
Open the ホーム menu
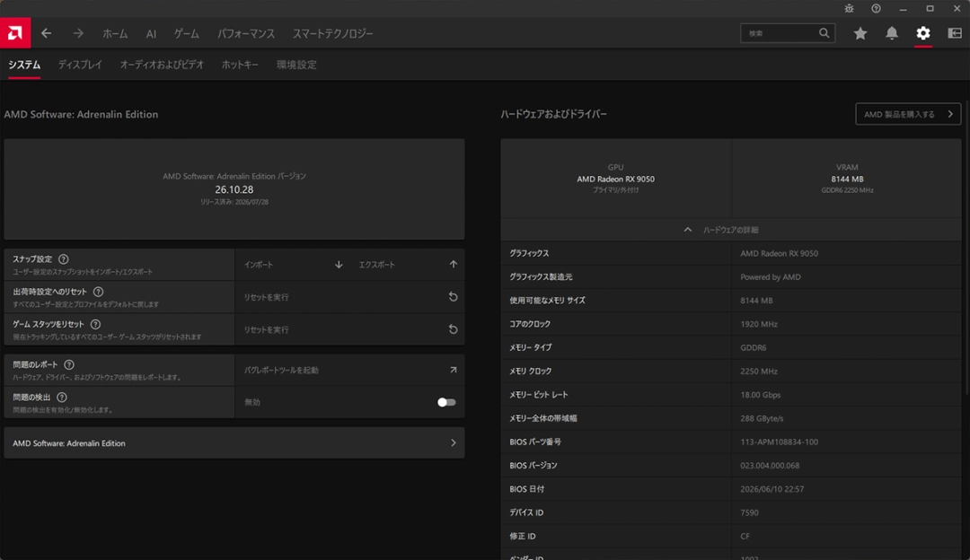pyautogui.click(x=115, y=33)
